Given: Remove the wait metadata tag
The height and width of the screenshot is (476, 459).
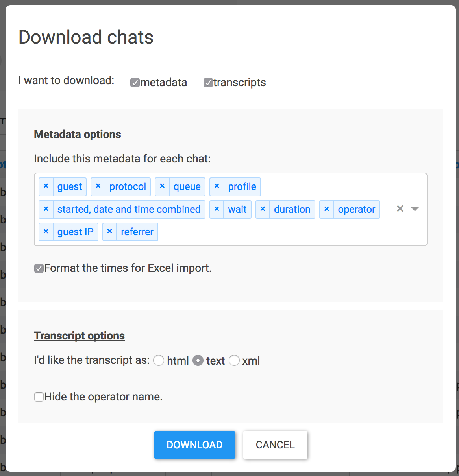Looking at the screenshot, I should coord(217,209).
